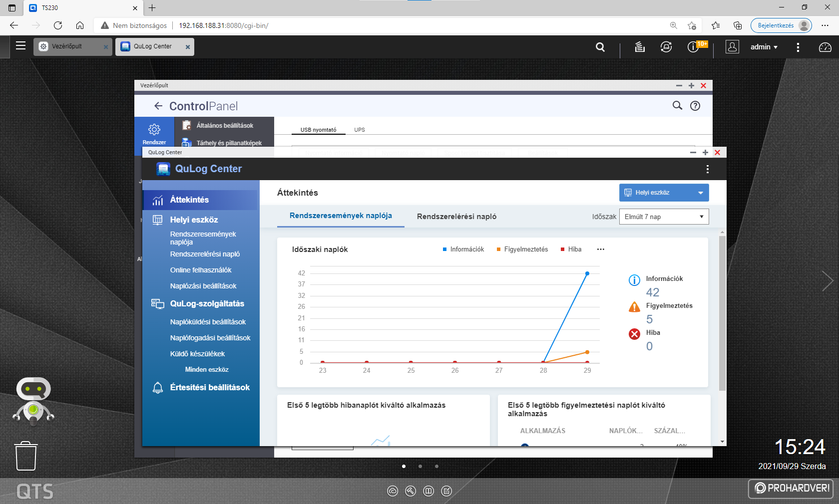
Task: Open Küldő készülékek sidebar item
Action: coord(197,354)
